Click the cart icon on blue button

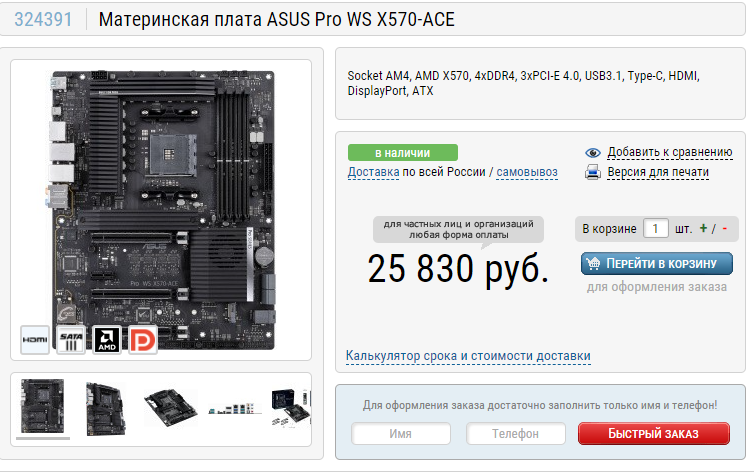(x=593, y=263)
